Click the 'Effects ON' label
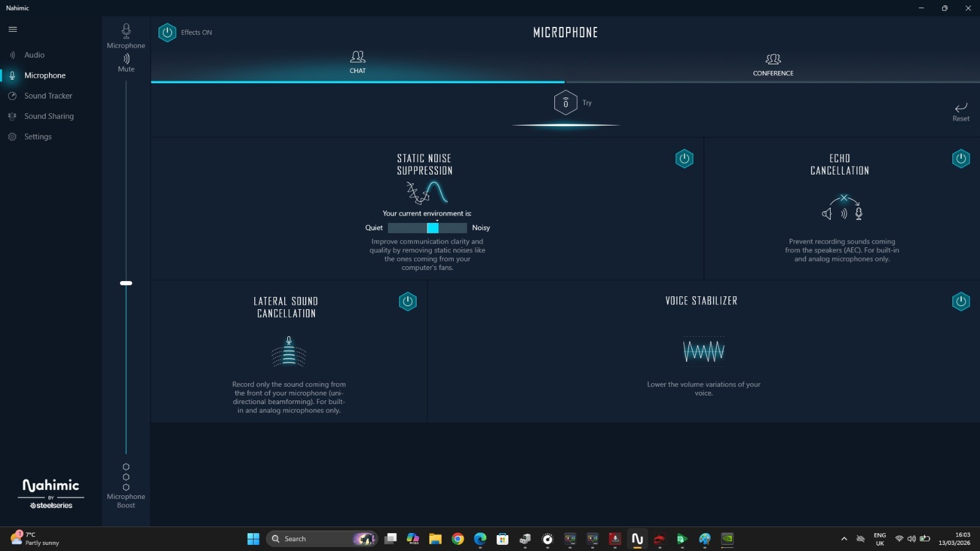 coord(197,32)
